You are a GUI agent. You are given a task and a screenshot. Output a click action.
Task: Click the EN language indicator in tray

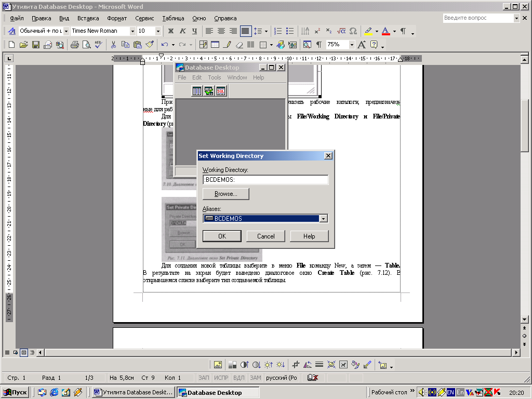pyautogui.click(x=450, y=392)
